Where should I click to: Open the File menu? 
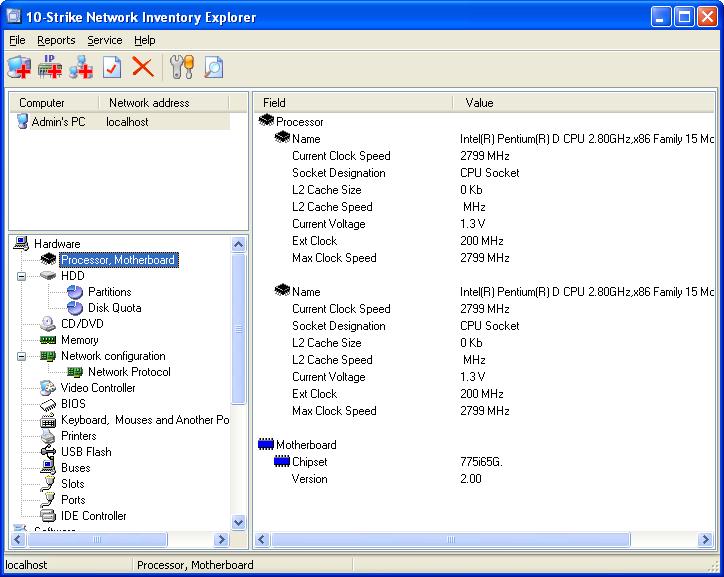click(x=17, y=41)
